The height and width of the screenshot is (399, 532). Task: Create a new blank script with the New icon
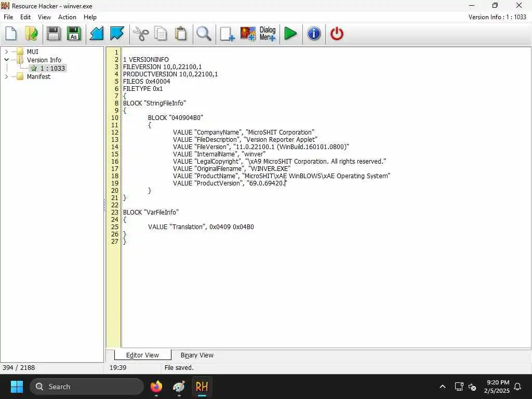(x=11, y=34)
